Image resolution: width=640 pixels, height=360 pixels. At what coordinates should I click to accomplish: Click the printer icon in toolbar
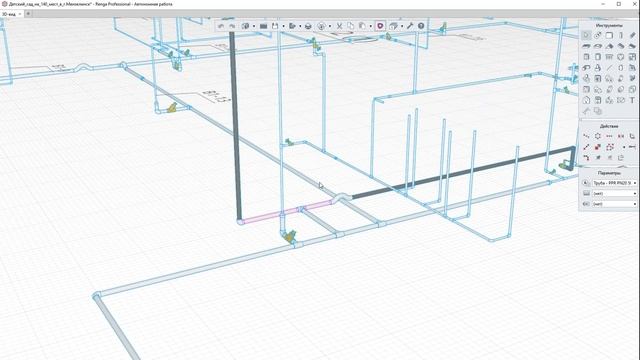pos(308,26)
